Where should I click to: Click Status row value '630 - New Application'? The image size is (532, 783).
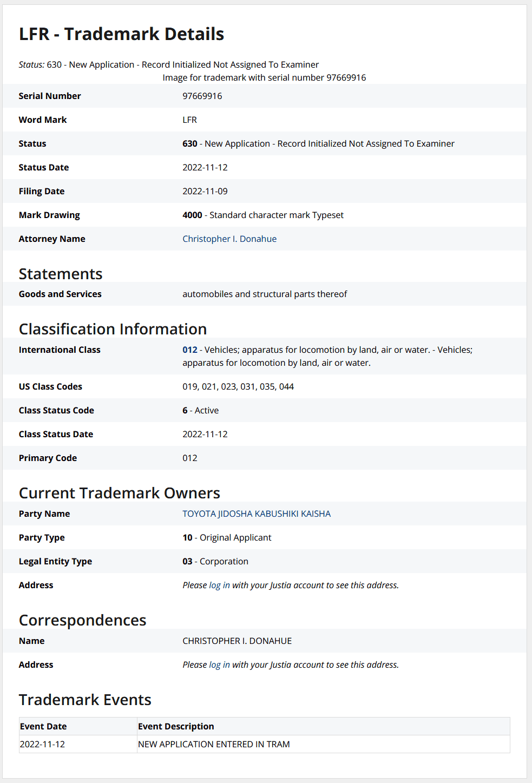(x=318, y=143)
